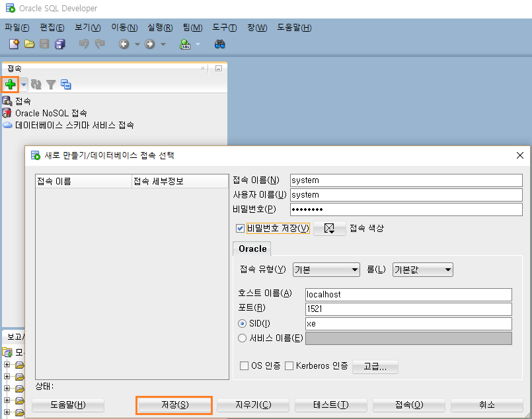Screen dimensions: 532x419
Task: Enable the OS 인증 checkbox
Action: pos(244,365)
